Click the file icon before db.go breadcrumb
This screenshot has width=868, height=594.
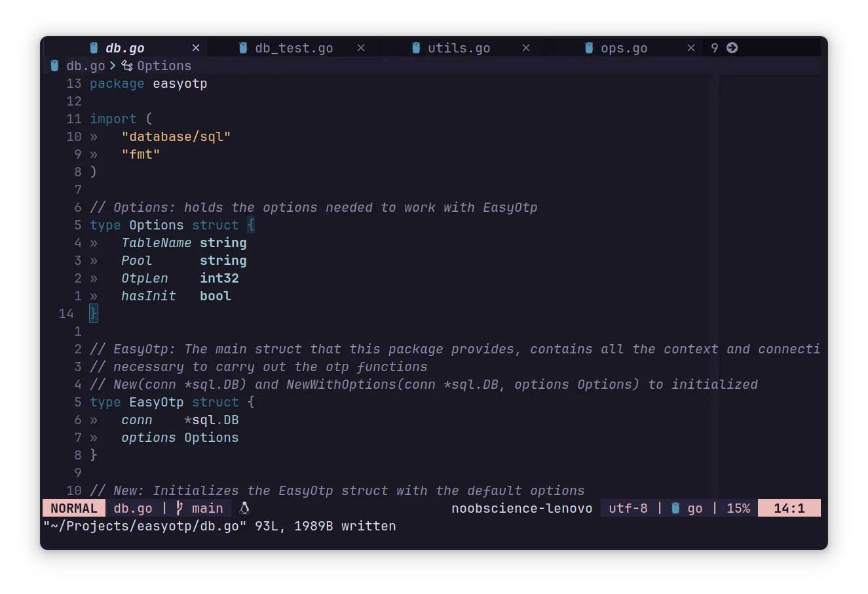[x=54, y=66]
